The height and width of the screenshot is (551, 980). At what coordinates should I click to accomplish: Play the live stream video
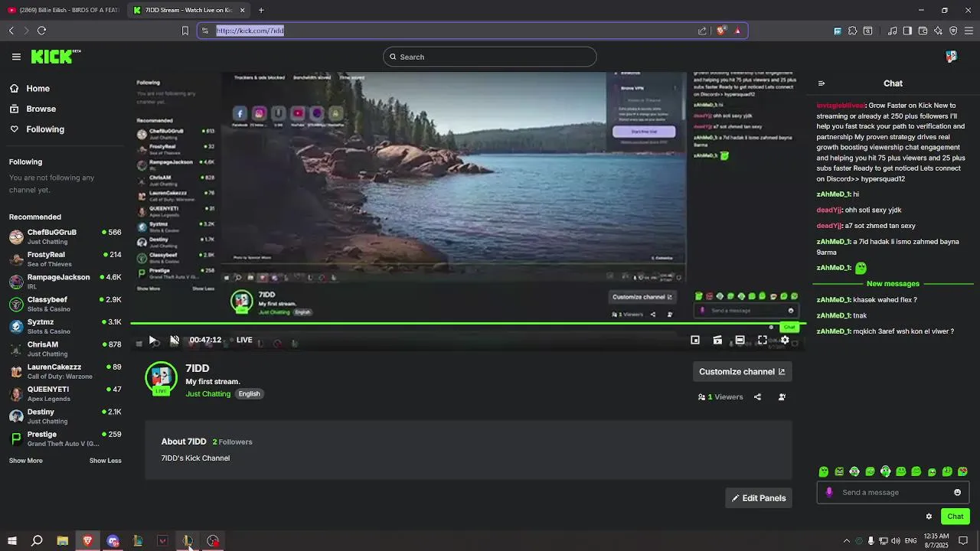(x=152, y=340)
